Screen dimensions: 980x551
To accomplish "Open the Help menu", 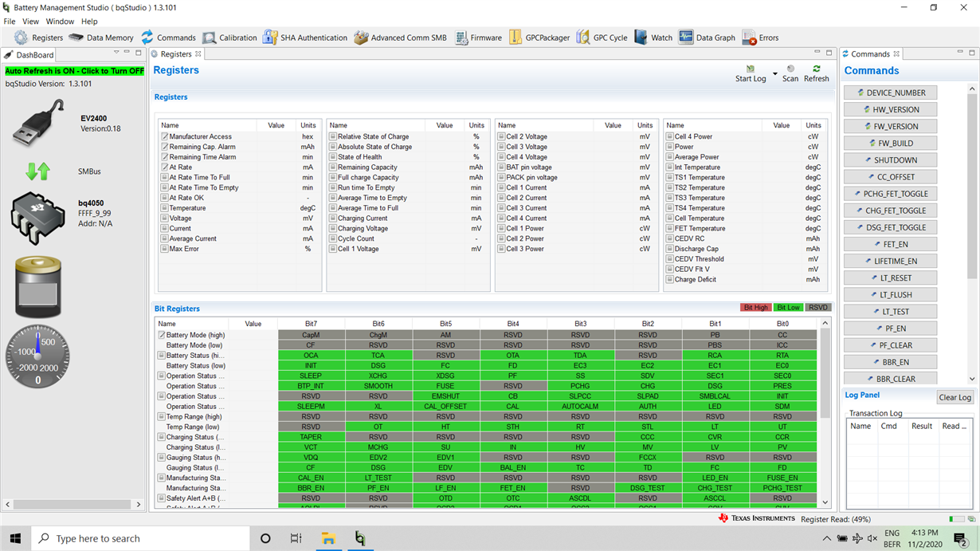I will tap(89, 22).
